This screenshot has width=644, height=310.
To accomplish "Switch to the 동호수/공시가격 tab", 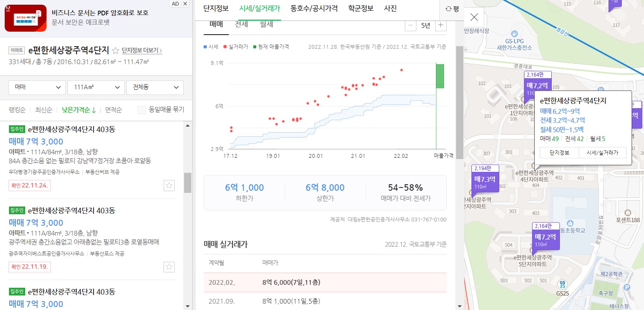I will [x=314, y=8].
